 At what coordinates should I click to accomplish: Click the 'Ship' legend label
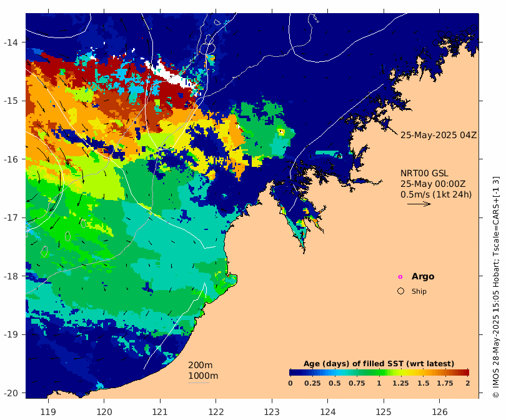point(419,291)
